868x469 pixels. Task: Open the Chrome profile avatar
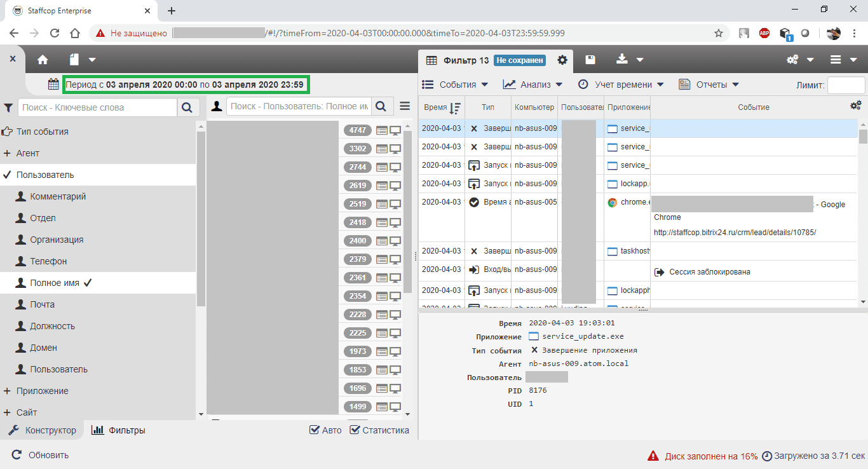coord(834,33)
